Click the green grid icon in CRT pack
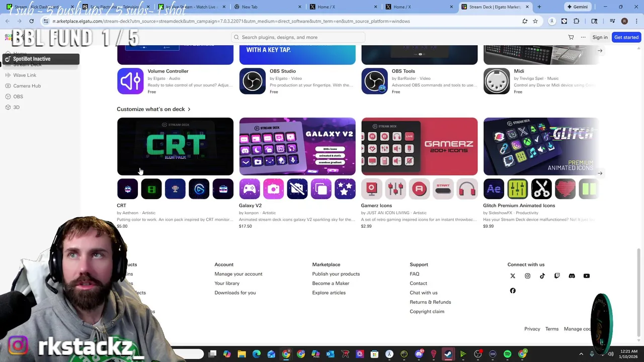The height and width of the screenshot is (362, 644). click(151, 189)
